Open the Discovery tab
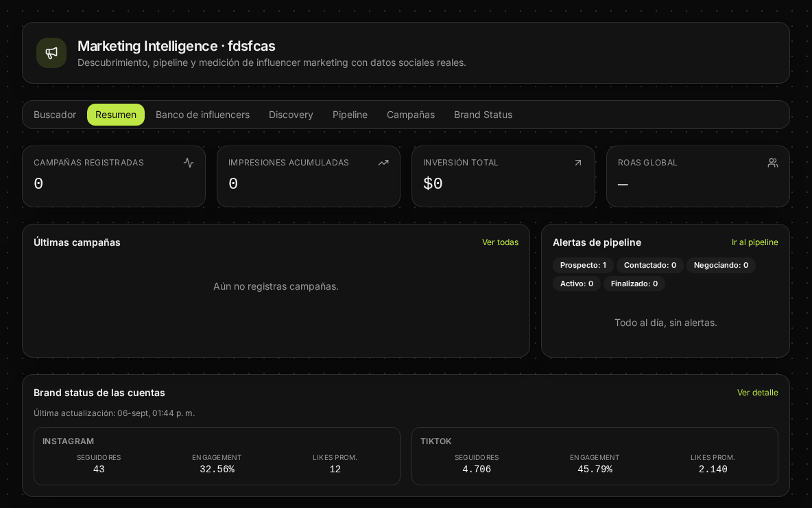Viewport: 812px width, 508px height. [291, 115]
